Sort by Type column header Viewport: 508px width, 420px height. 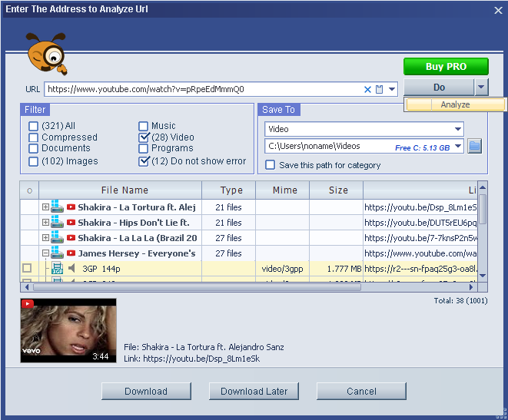click(229, 190)
